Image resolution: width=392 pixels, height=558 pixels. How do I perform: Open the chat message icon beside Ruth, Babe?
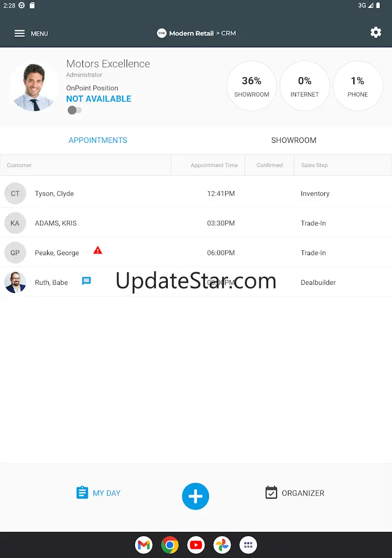[86, 281]
